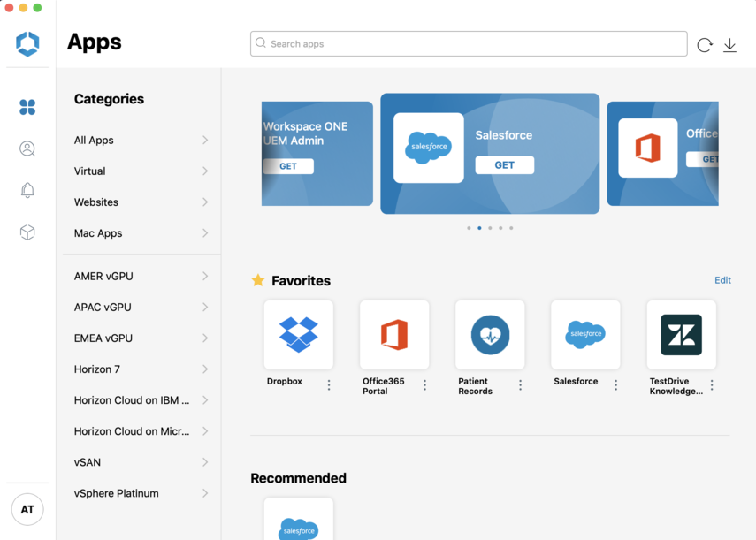Click the download icon in header
This screenshot has width=756, height=540.
click(x=730, y=45)
